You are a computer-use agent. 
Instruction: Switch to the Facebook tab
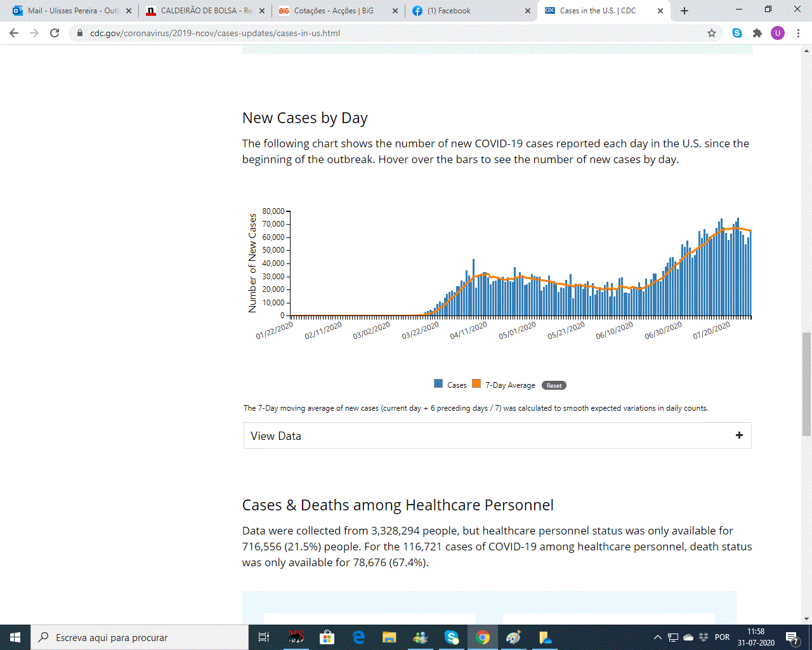pos(469,11)
